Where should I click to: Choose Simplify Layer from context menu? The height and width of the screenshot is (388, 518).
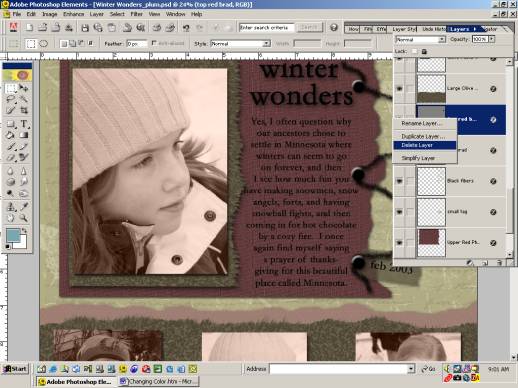tap(424, 158)
